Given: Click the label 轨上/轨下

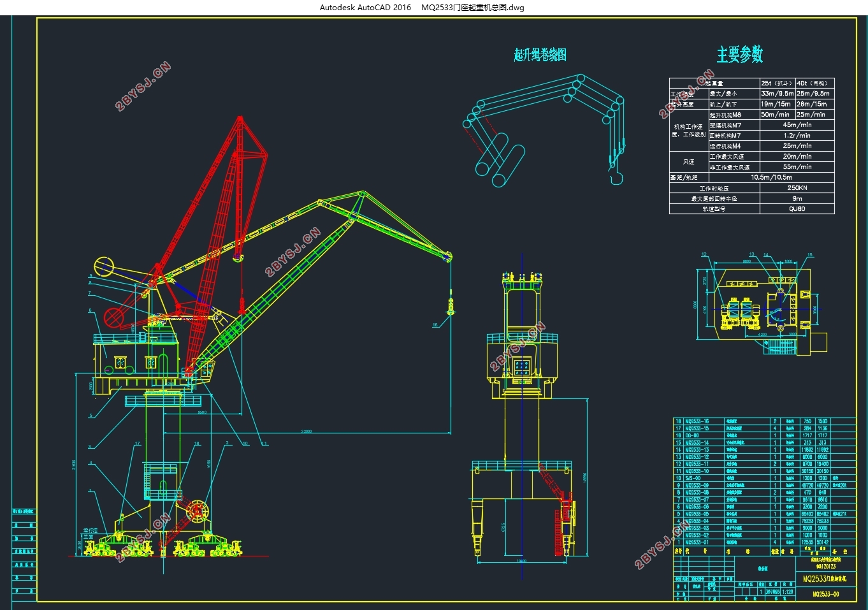Looking at the screenshot, I should coord(723,105).
